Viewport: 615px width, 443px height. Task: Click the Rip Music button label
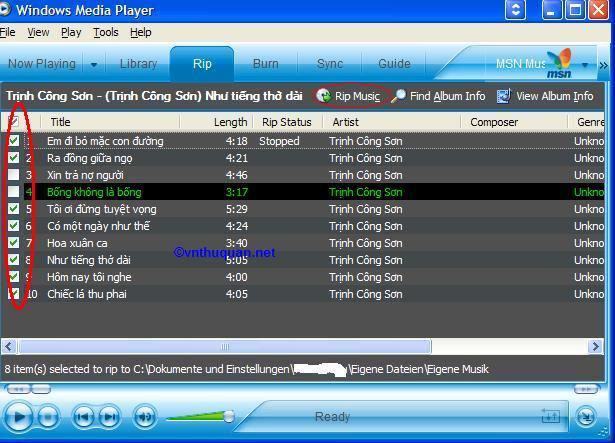tap(357, 96)
